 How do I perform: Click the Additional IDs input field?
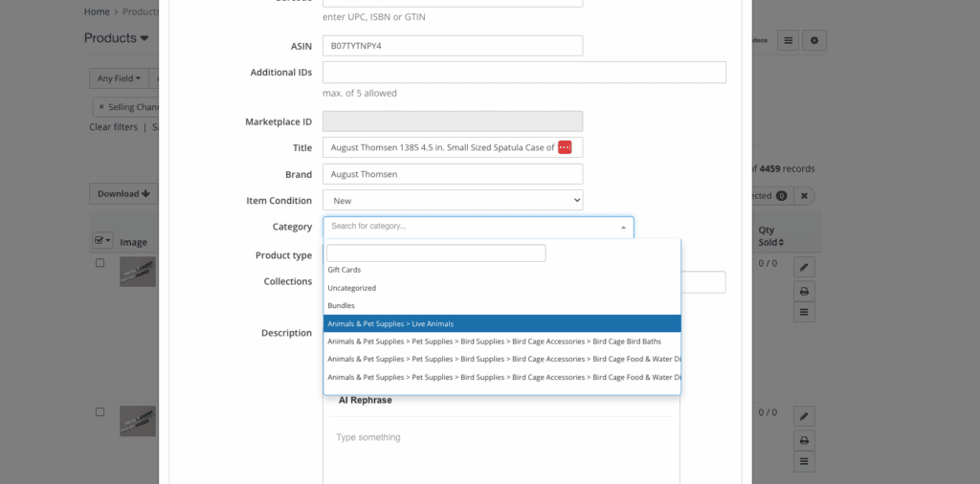(523, 73)
